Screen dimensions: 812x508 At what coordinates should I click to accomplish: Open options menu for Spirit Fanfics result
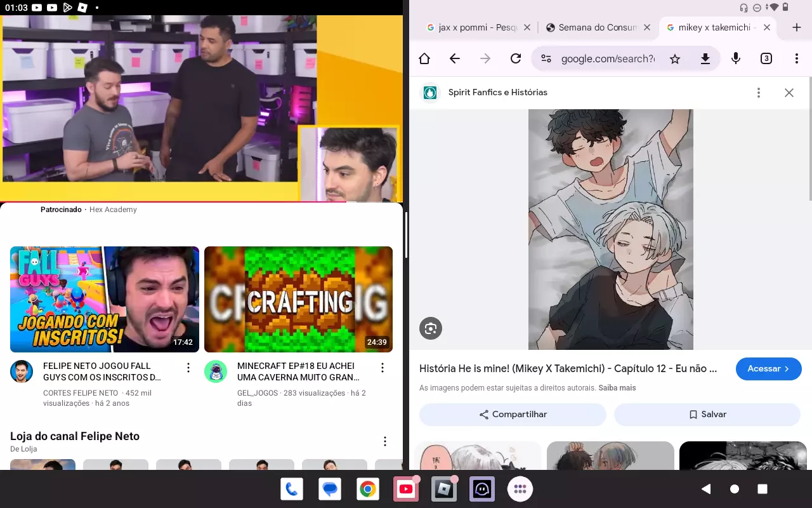[759, 93]
